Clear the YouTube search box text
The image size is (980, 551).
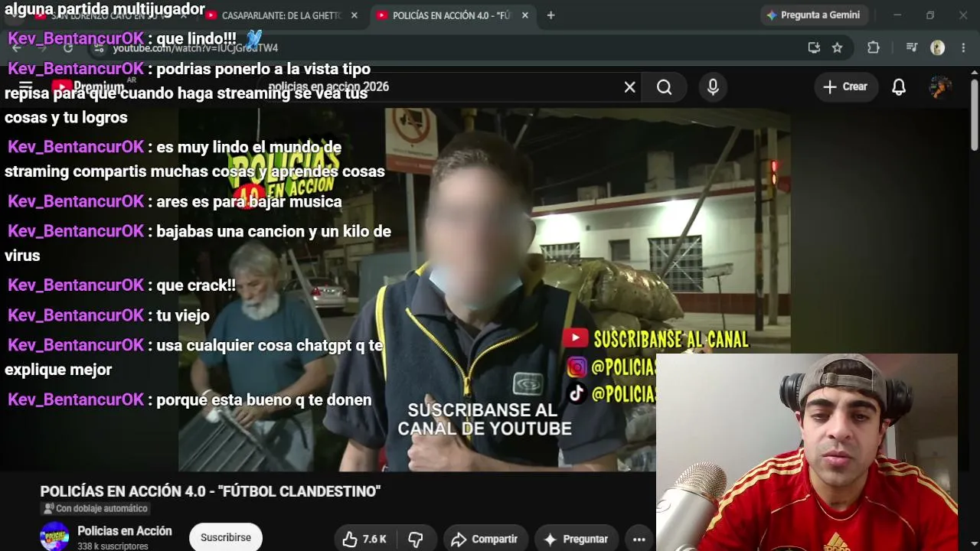pos(629,87)
